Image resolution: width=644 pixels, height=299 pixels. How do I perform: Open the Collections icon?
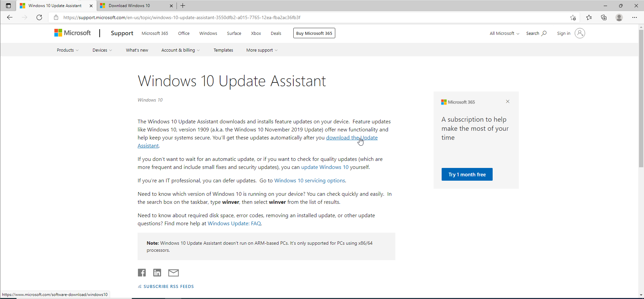[604, 17]
